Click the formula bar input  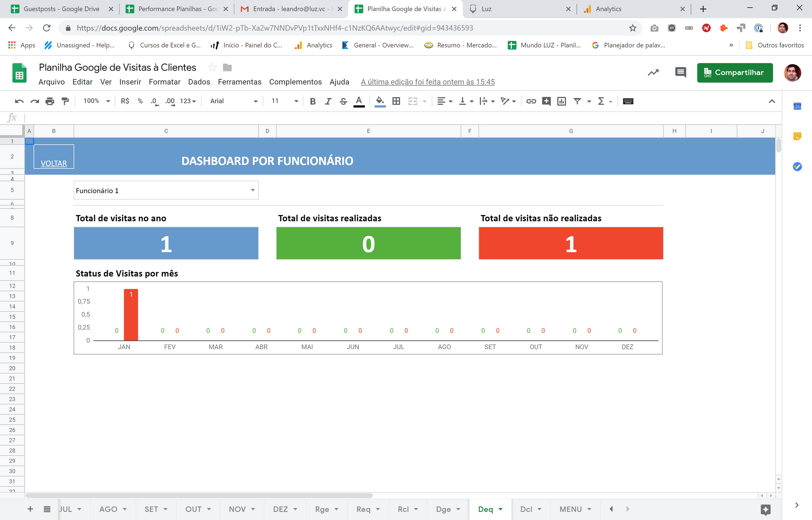tap(396, 117)
